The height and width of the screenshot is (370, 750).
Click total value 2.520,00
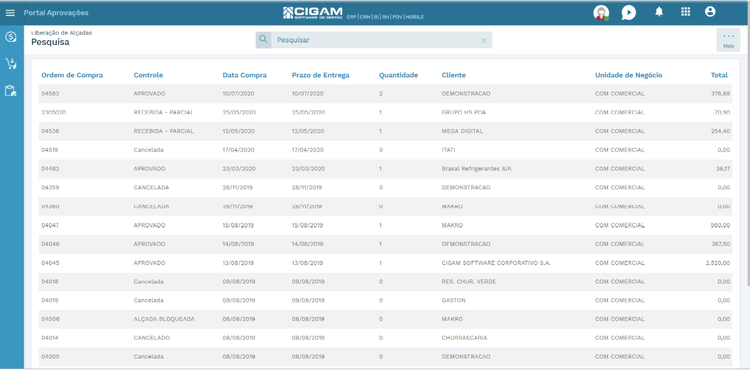[x=718, y=263]
